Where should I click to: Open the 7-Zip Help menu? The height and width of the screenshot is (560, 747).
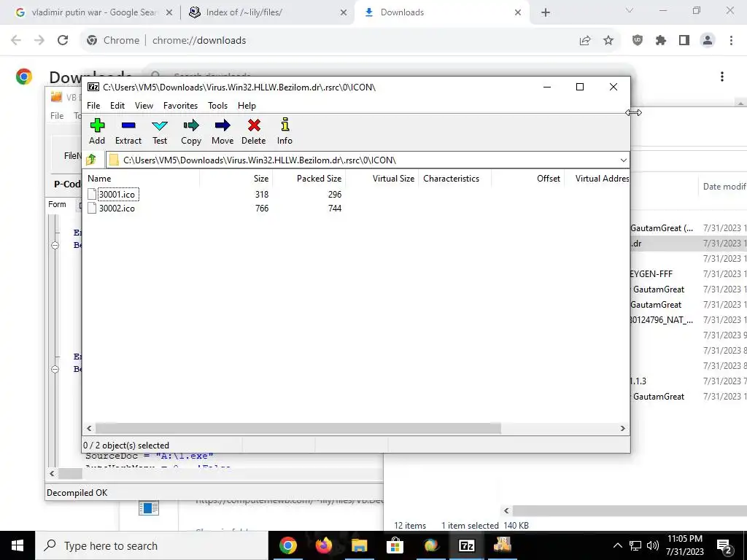247,106
